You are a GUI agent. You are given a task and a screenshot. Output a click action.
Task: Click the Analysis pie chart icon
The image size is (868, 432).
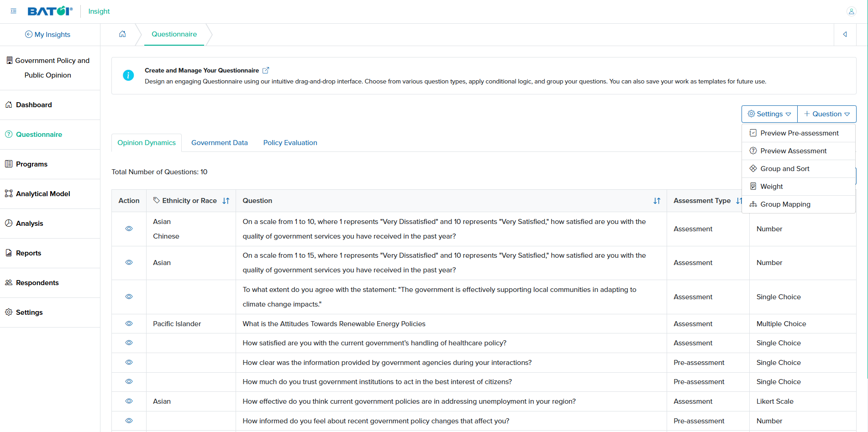9,223
